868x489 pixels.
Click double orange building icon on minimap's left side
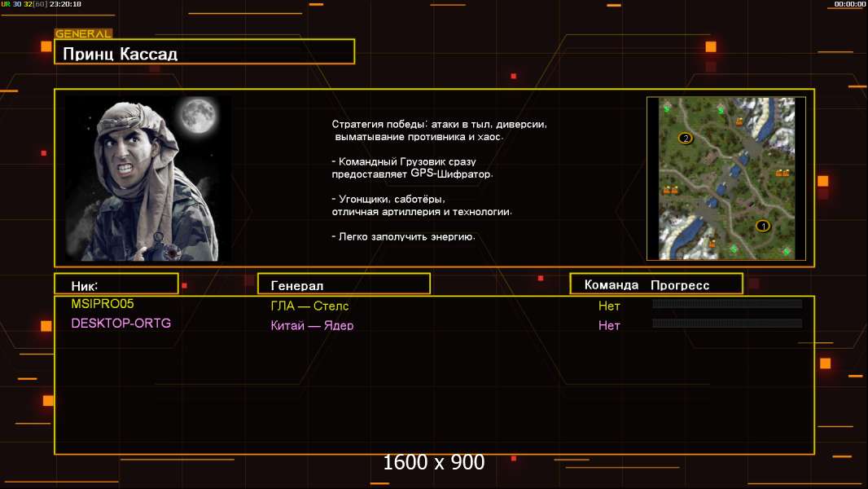[x=670, y=190]
